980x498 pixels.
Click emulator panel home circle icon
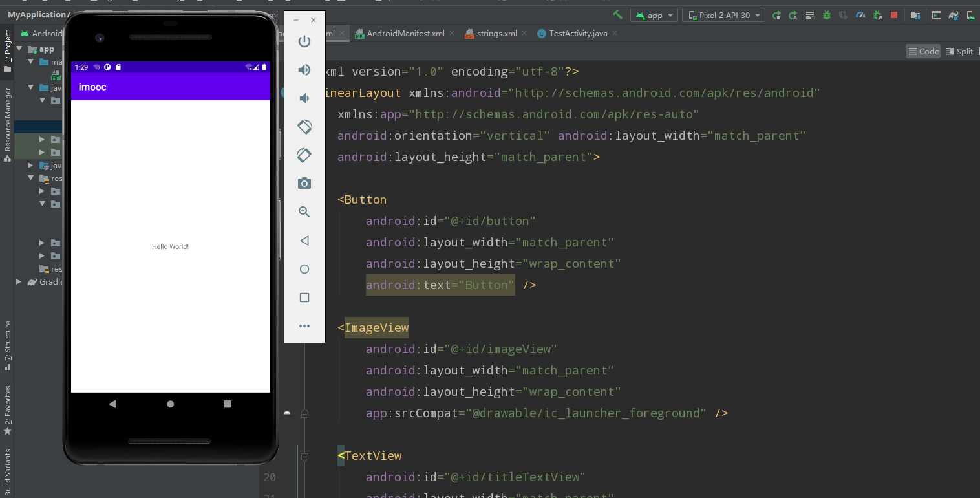click(x=304, y=269)
